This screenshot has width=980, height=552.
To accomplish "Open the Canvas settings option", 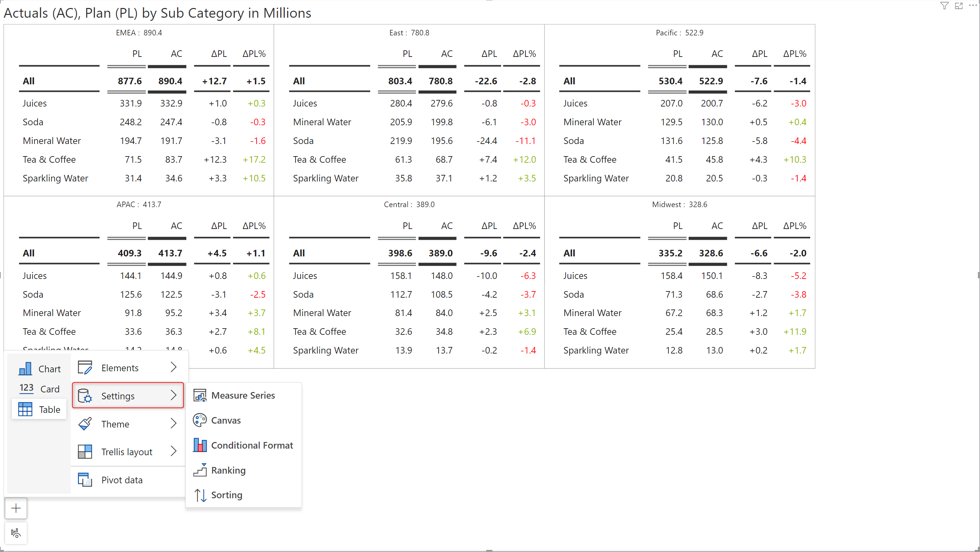I will click(226, 420).
